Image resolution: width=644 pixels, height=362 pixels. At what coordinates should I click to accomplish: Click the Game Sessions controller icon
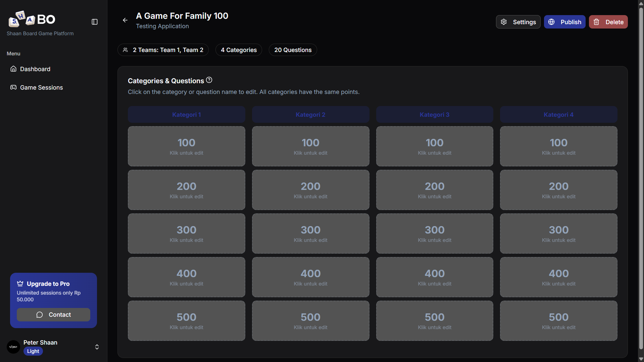tap(13, 87)
